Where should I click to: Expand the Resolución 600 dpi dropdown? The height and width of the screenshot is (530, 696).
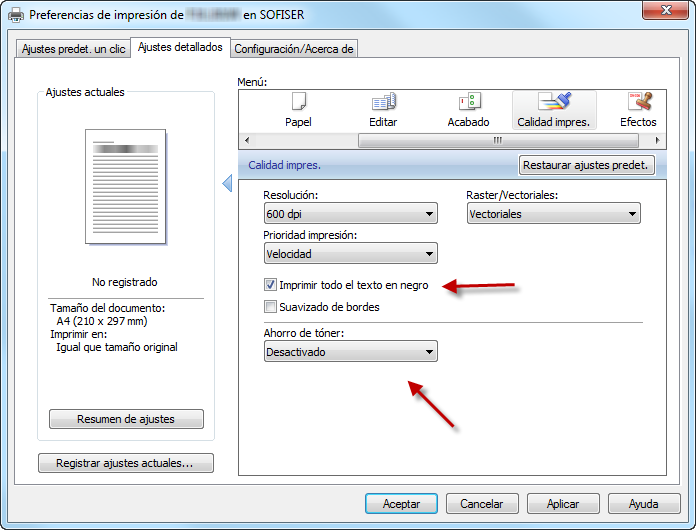350,214
